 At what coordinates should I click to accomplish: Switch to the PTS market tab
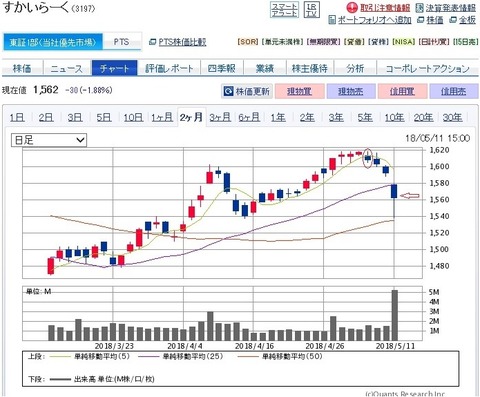coord(122,42)
